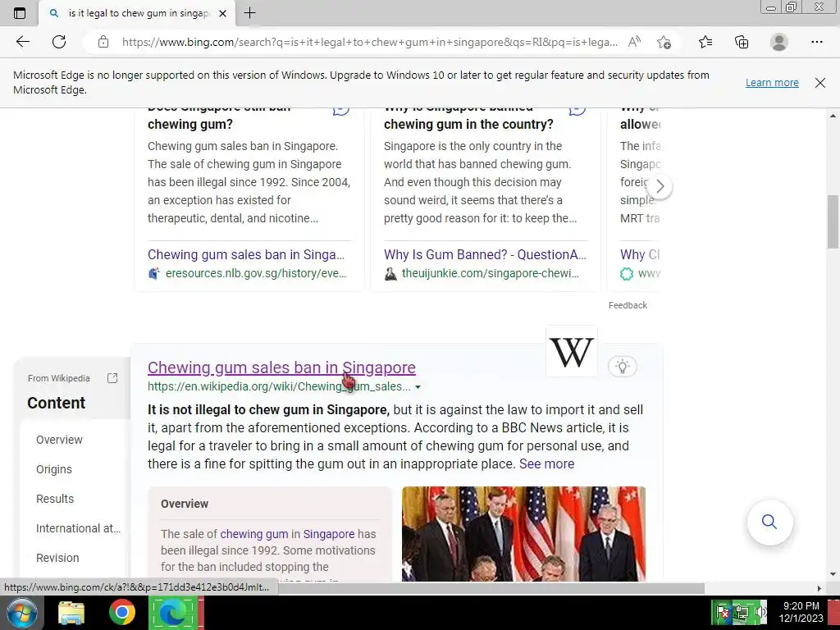Viewport: 840px width, 630px height.
Task: View site information lock icon
Action: [x=103, y=42]
